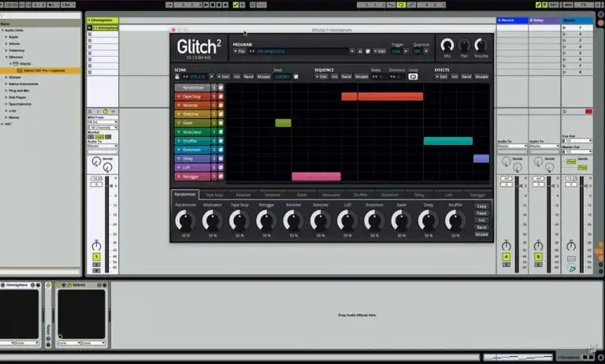605x364 pixels.
Task: Switch to the Tape Stop tab
Action: tap(214, 195)
